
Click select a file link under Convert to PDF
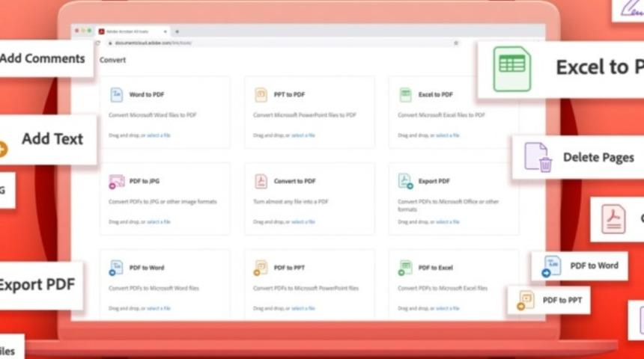pos(303,222)
